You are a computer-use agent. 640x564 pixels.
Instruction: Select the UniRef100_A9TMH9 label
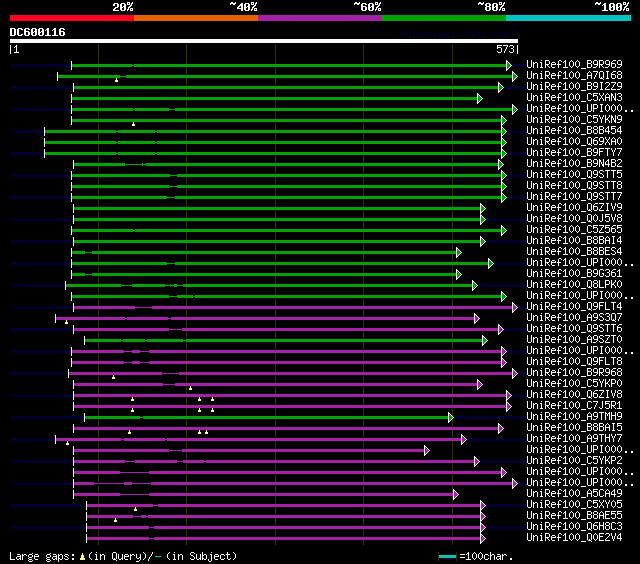coord(574,417)
